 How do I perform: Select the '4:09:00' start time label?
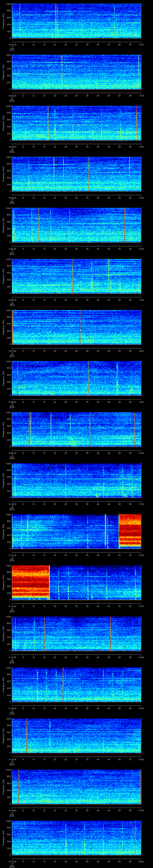[12, 453]
